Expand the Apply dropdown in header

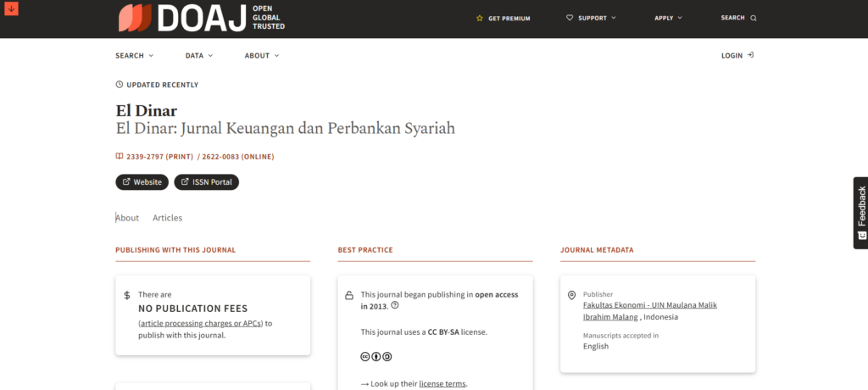click(x=667, y=18)
